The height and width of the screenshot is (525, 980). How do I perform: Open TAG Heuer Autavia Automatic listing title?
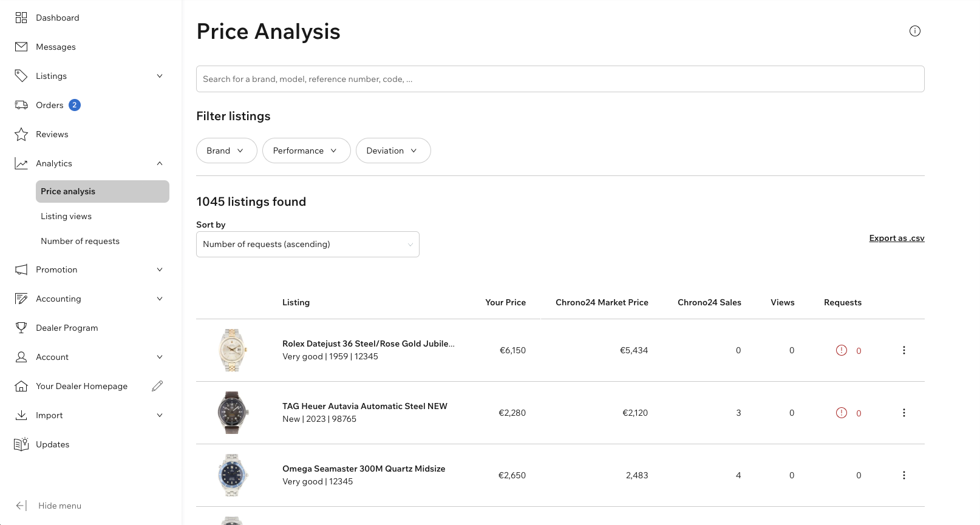(365, 406)
